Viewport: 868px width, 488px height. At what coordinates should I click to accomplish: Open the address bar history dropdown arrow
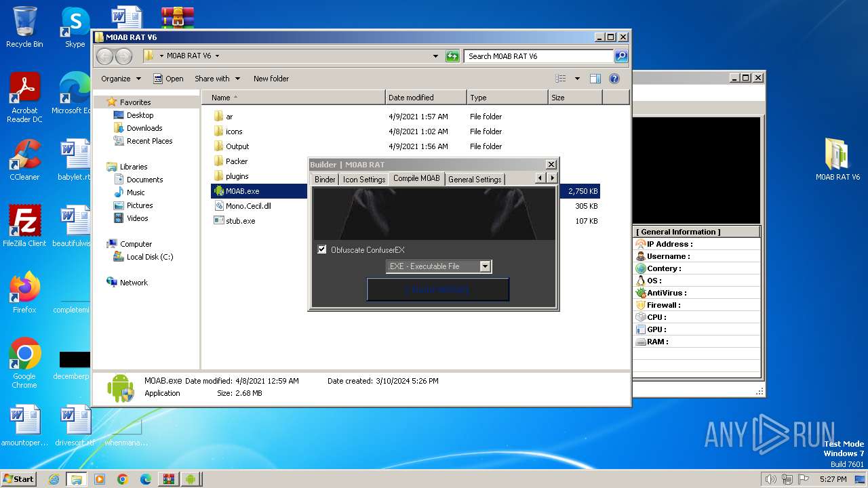point(435,56)
